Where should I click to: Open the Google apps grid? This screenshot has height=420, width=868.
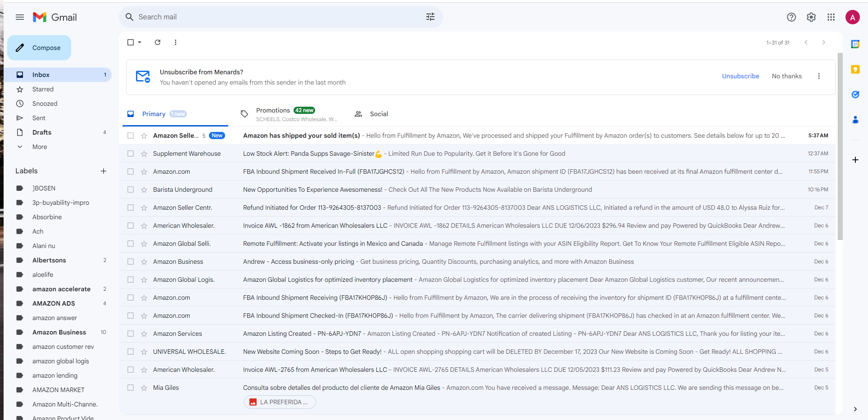[831, 17]
